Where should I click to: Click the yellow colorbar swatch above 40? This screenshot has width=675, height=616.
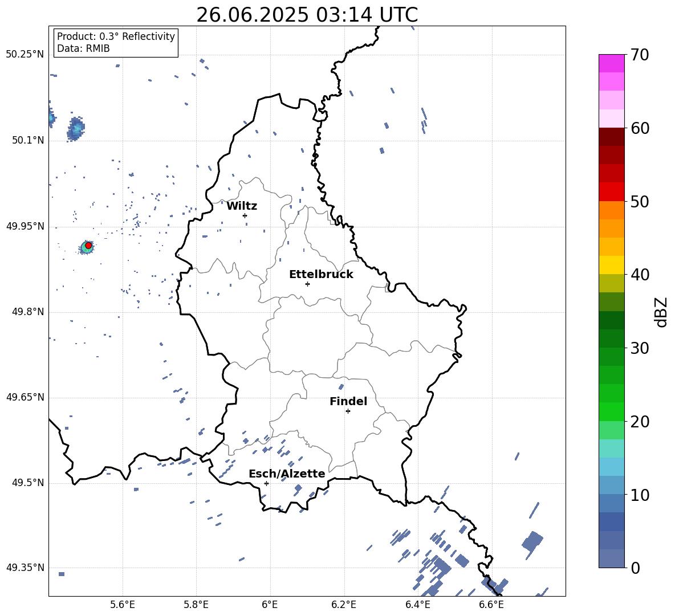[611, 265]
